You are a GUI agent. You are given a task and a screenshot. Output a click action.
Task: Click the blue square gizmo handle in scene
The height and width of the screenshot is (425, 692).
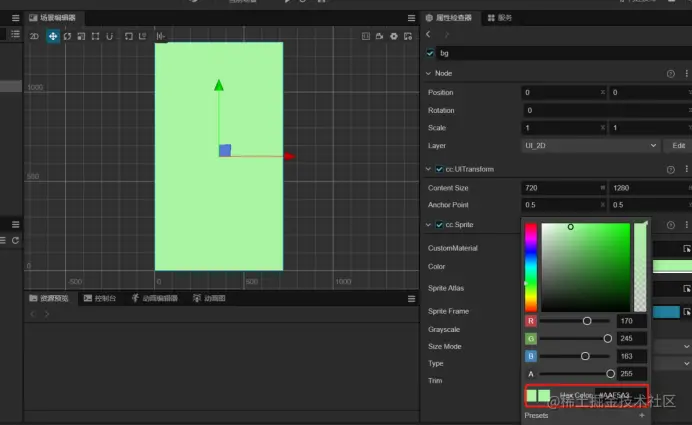click(225, 150)
